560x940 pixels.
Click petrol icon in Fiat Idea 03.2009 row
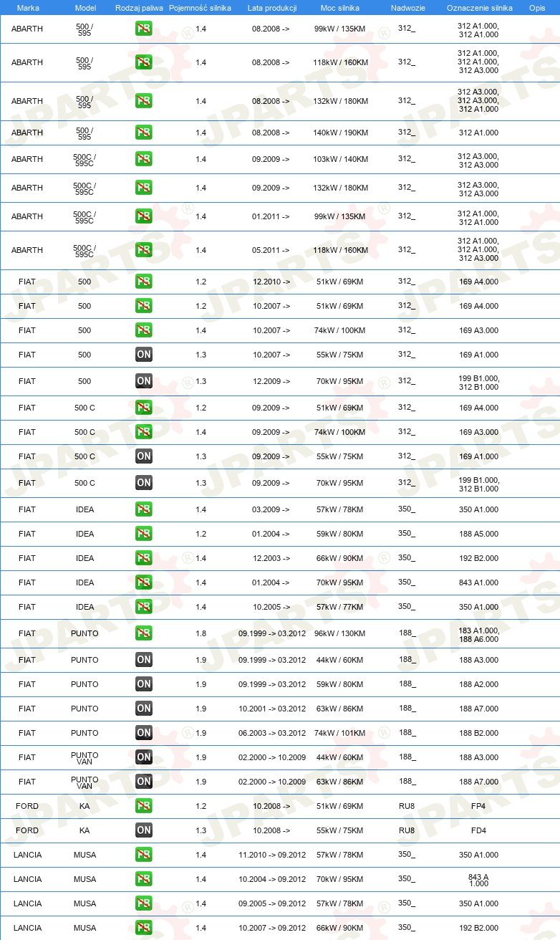144,509
